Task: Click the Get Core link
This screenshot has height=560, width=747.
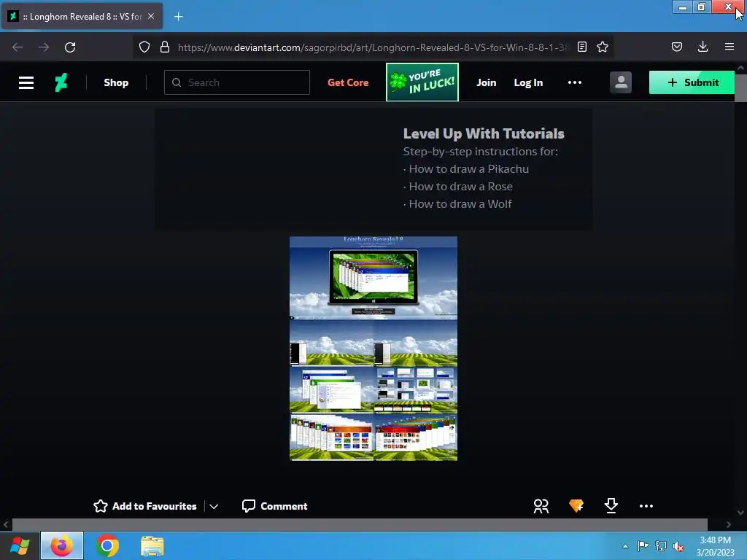Action: click(348, 82)
